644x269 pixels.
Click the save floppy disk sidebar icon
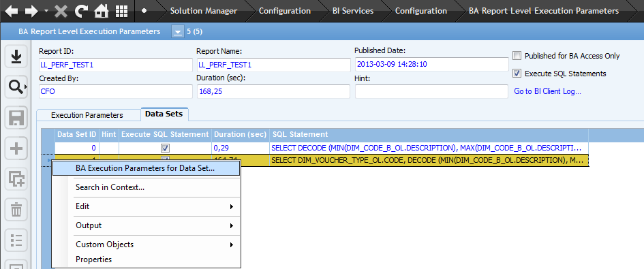[16, 118]
